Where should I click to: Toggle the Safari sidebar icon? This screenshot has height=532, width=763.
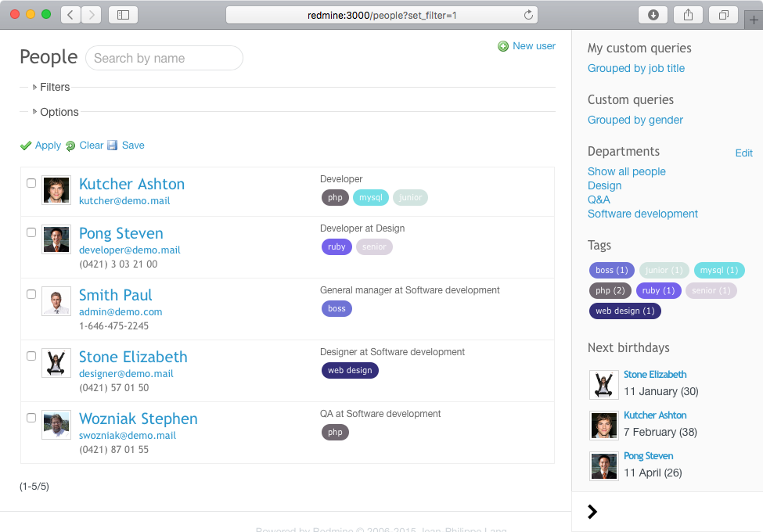(123, 15)
